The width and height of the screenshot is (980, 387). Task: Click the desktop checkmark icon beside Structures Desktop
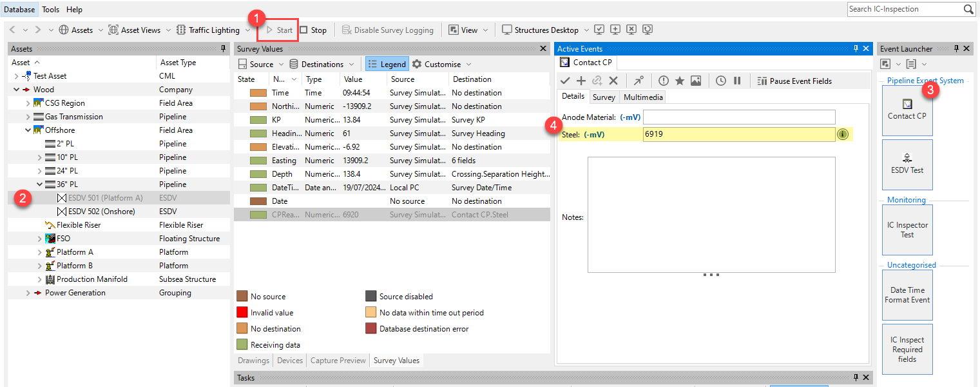click(x=599, y=30)
